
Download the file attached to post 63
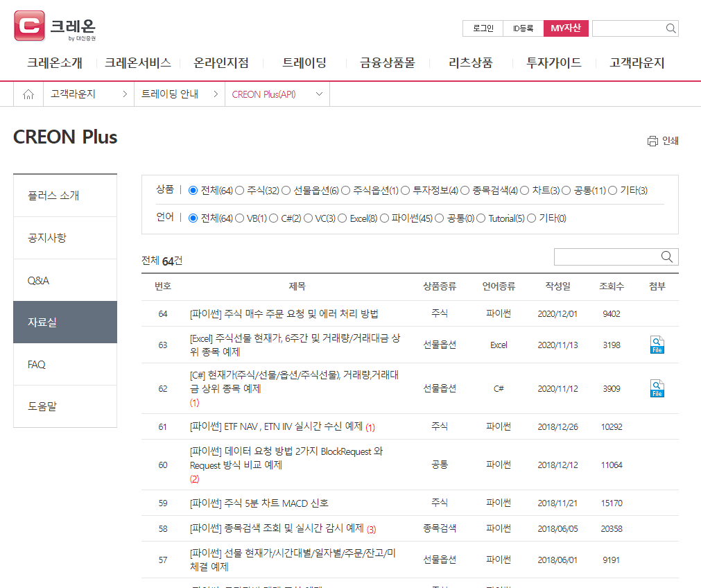657,345
